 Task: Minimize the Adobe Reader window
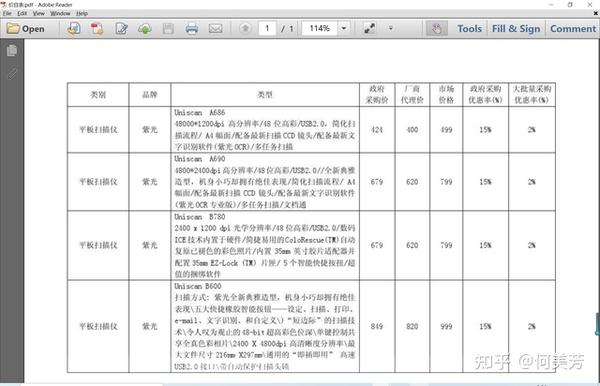[x=551, y=5]
